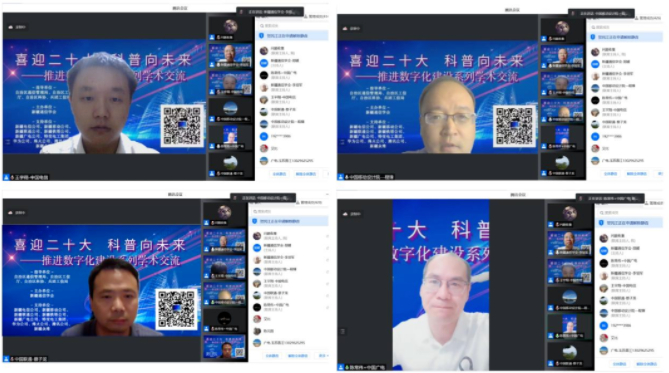
Task: Click the shield icon in top-right unmute-request banner
Action: pos(593,37)
